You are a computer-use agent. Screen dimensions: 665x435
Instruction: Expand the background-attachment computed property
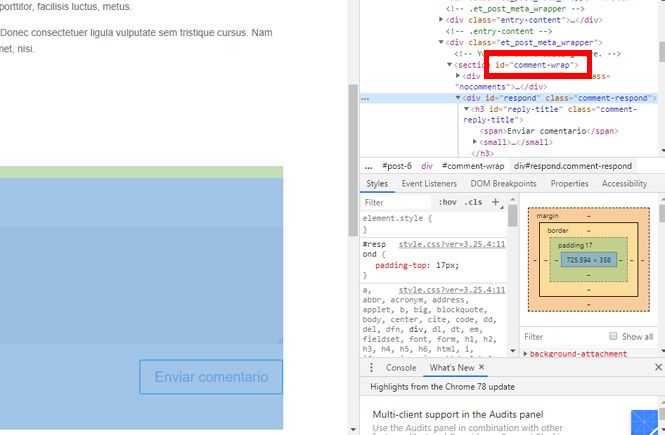526,354
